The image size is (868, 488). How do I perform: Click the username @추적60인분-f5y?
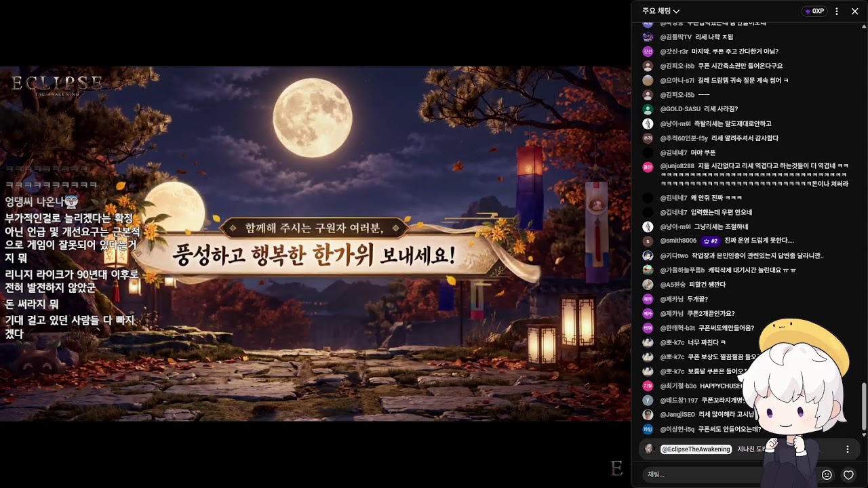(x=684, y=138)
